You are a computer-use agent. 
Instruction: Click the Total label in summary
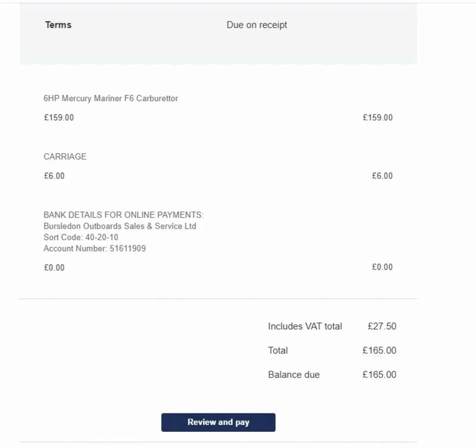(278, 350)
